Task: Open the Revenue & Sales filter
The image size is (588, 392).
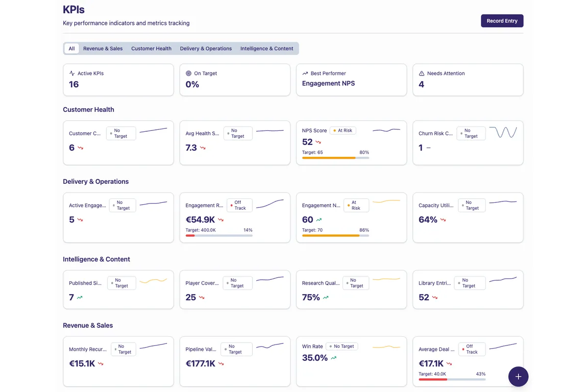Action: pyautogui.click(x=103, y=49)
